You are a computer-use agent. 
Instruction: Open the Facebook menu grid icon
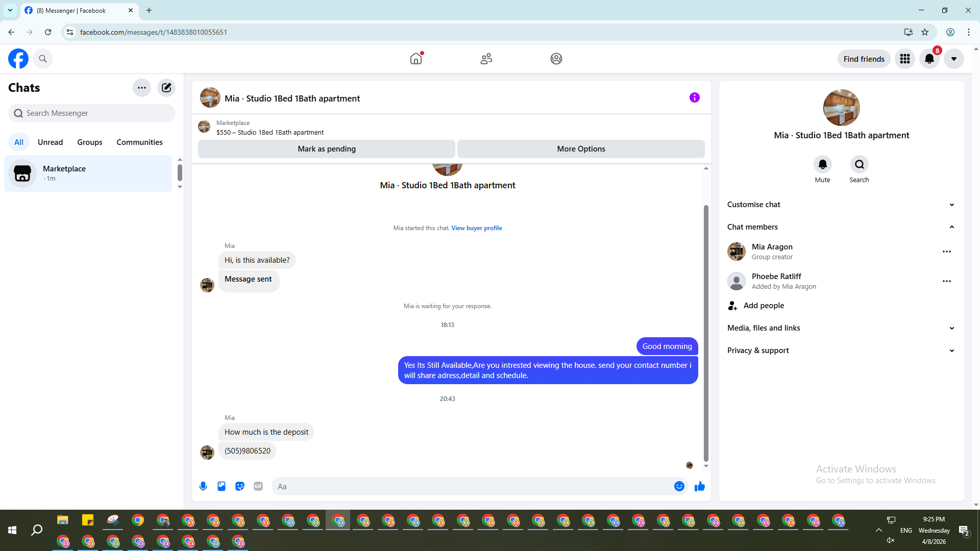(905, 59)
